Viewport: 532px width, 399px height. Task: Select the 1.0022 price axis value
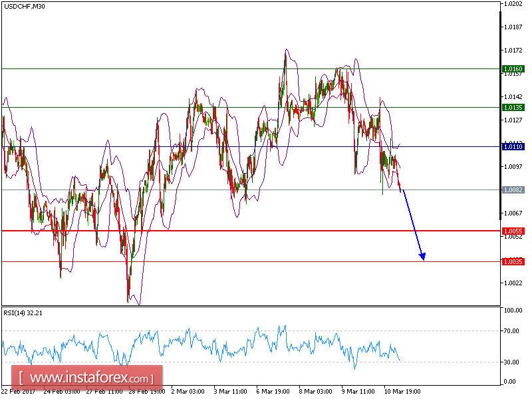pos(513,283)
